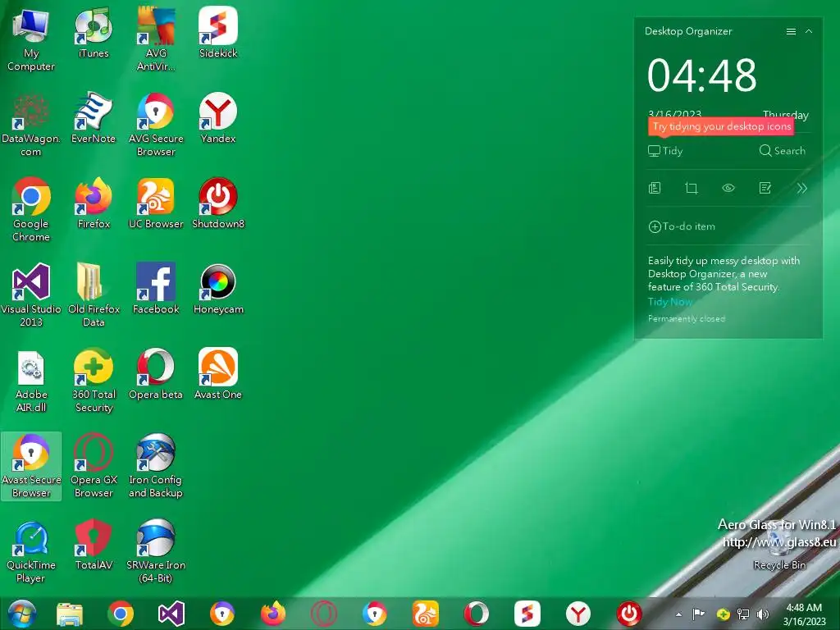Click the crop screenshot icon in Desktop Organizer

[x=692, y=188]
